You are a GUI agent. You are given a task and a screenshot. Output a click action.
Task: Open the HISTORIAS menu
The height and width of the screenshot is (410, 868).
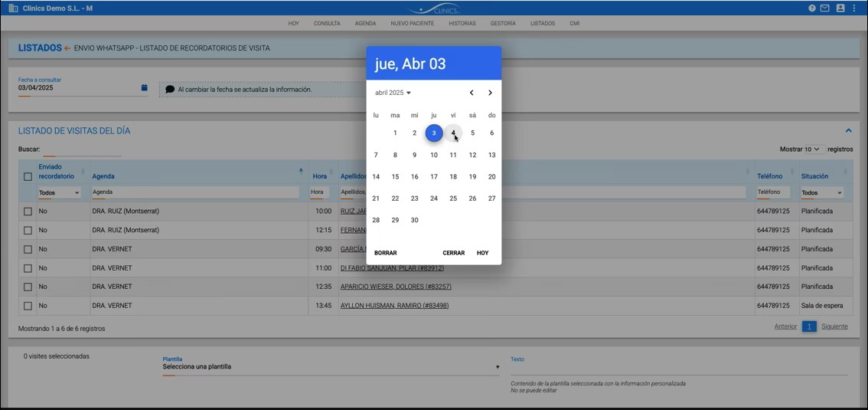tap(462, 24)
